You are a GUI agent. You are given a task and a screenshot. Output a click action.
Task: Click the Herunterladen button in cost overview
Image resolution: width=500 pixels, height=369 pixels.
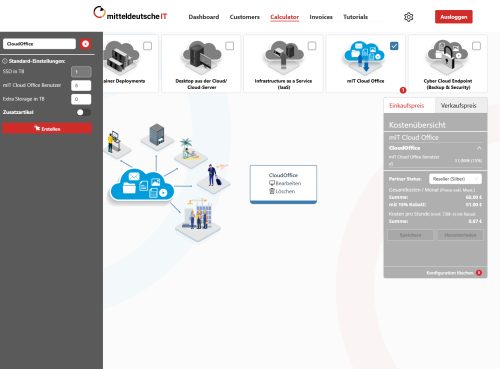[x=460, y=235]
